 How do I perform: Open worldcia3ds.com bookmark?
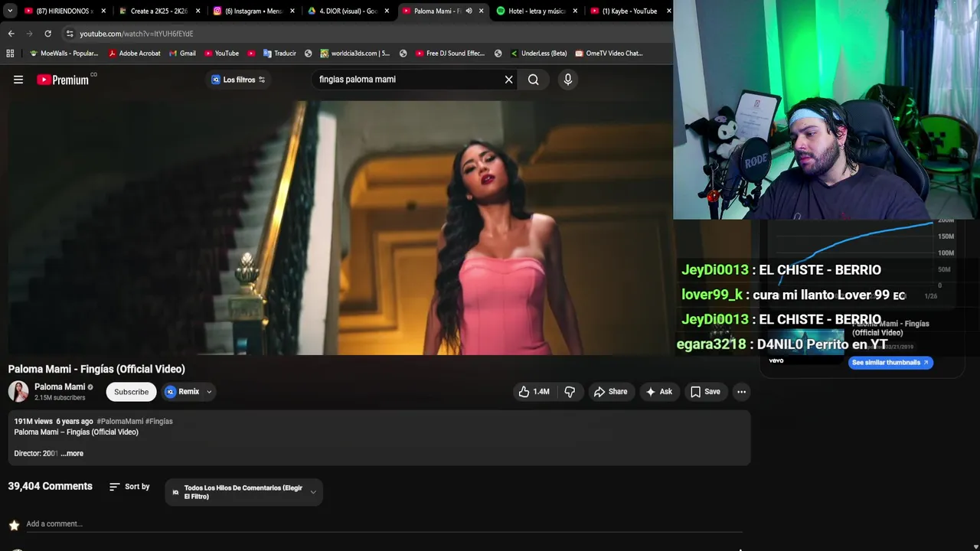tap(355, 54)
